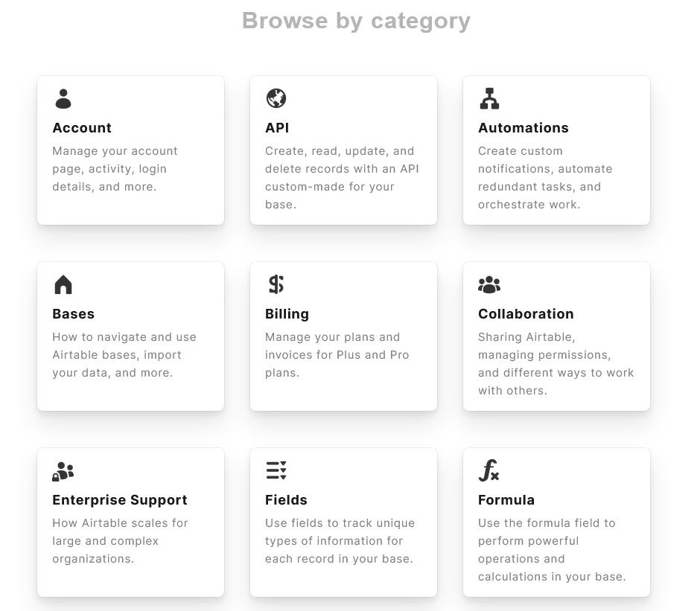Click the home icon in the Bases card
The image size is (700, 611).
pos(63,284)
